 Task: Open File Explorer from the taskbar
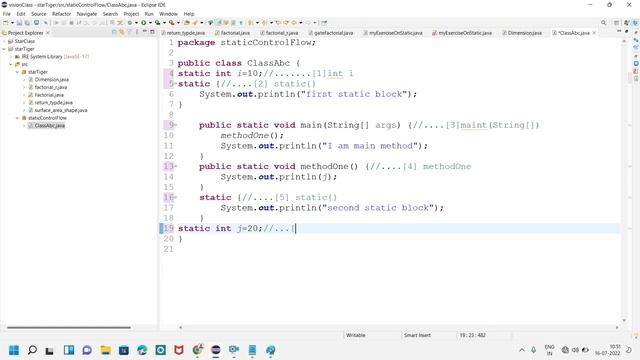[105, 350]
